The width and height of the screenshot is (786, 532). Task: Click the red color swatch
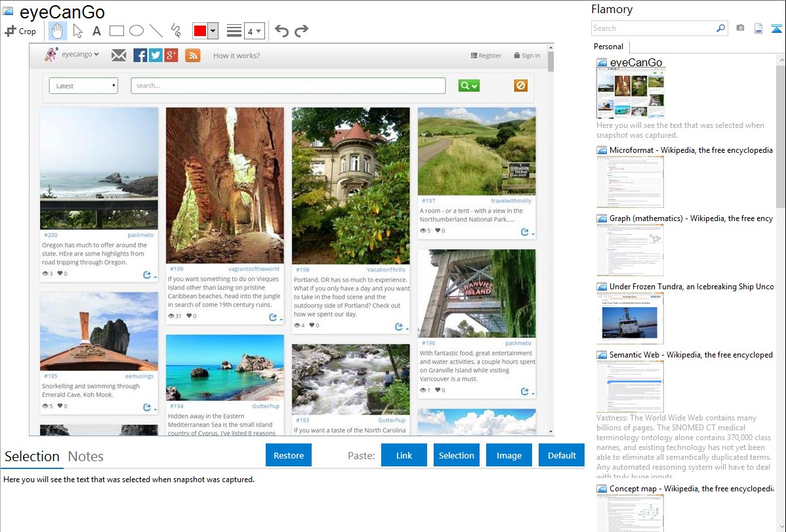click(200, 31)
